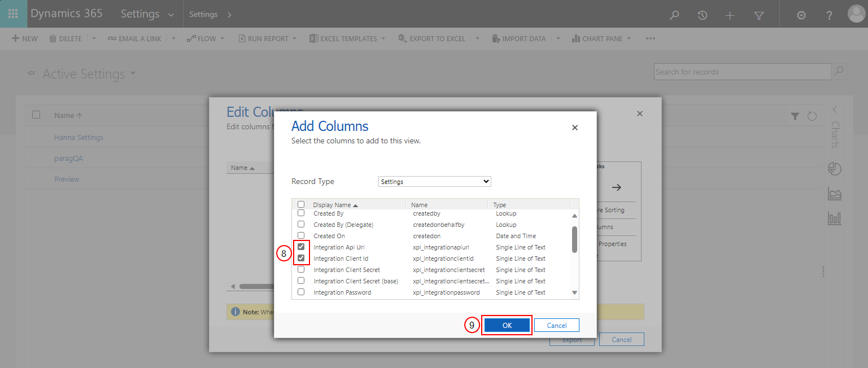Viewport: 868px width, 368px height.
Task: Check the Integration Client Secret (base) checkbox
Action: tap(301, 281)
